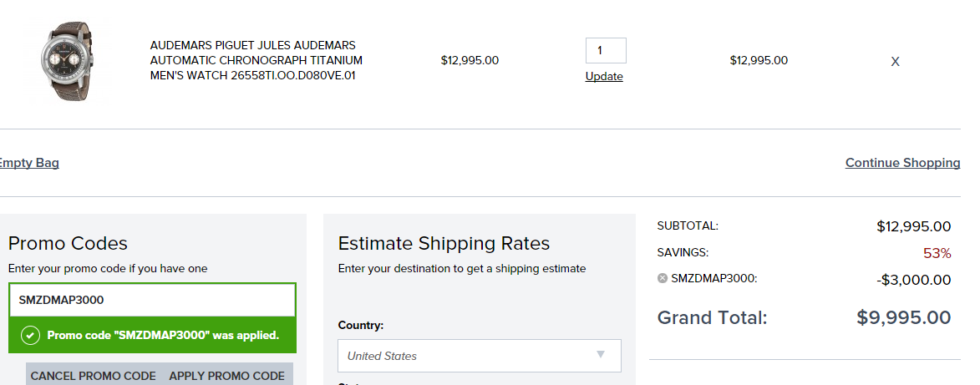
Task: Click the Empty Bag link
Action: coord(28,163)
